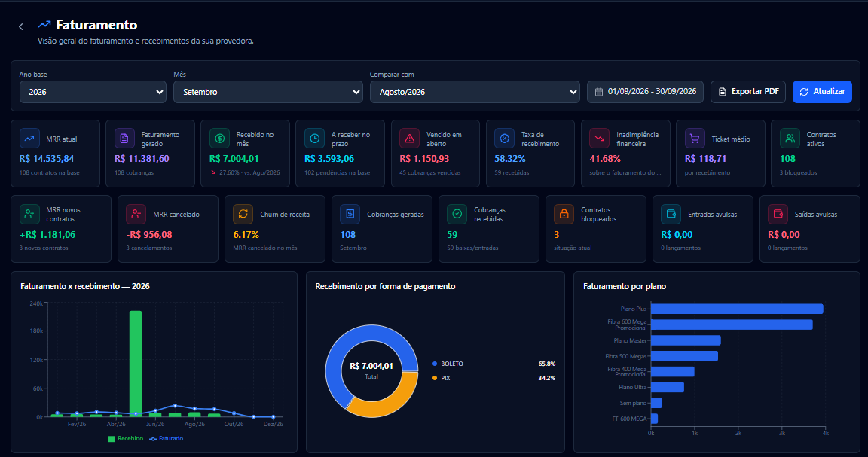Screen dimensions: 868x457
Task: Click the 41.68% inadimplência value
Action: tap(605, 159)
